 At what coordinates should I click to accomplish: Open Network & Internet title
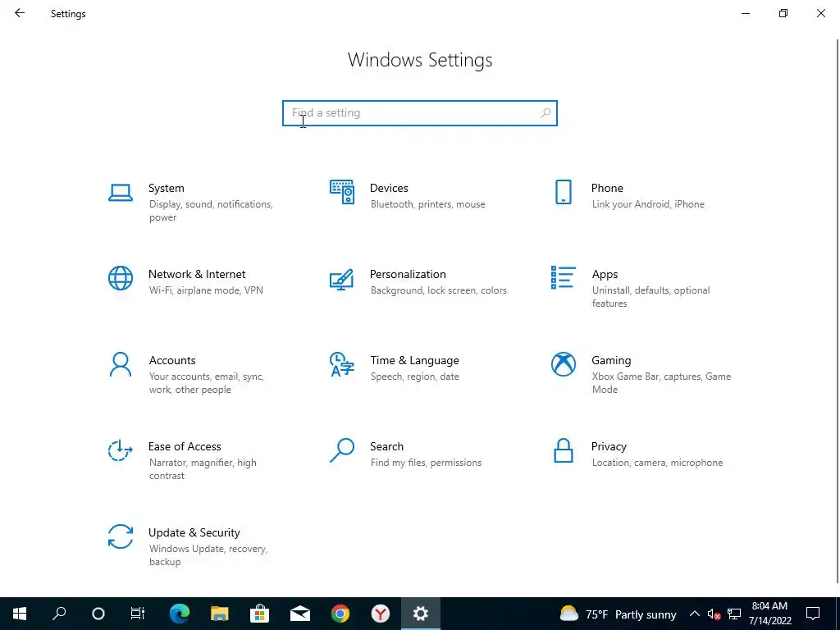coord(197,274)
